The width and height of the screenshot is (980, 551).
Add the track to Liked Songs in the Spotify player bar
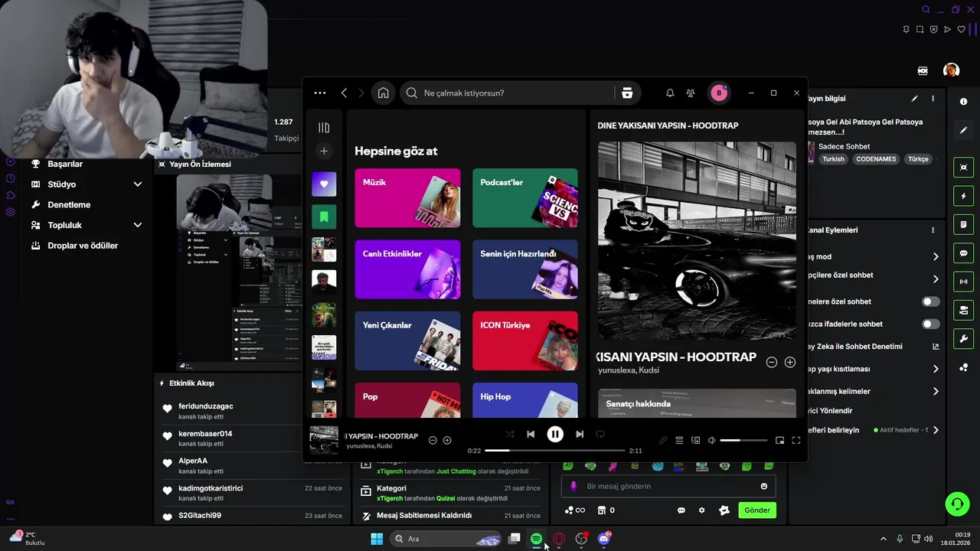click(447, 440)
